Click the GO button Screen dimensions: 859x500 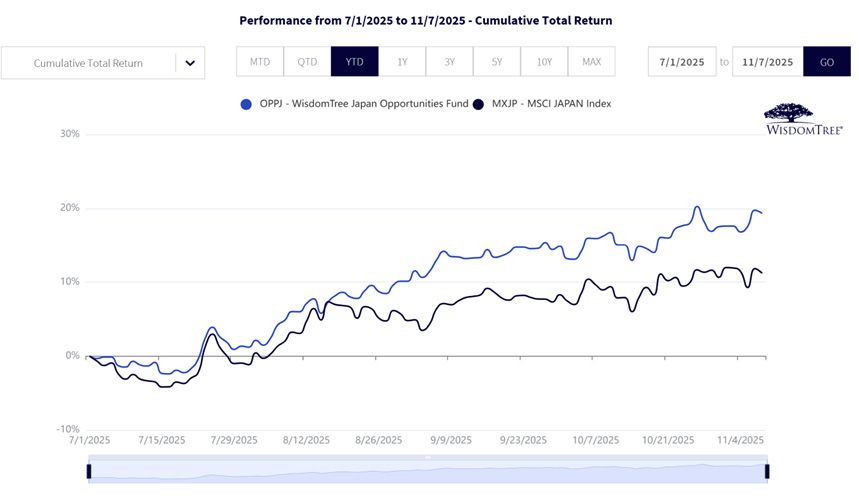827,61
